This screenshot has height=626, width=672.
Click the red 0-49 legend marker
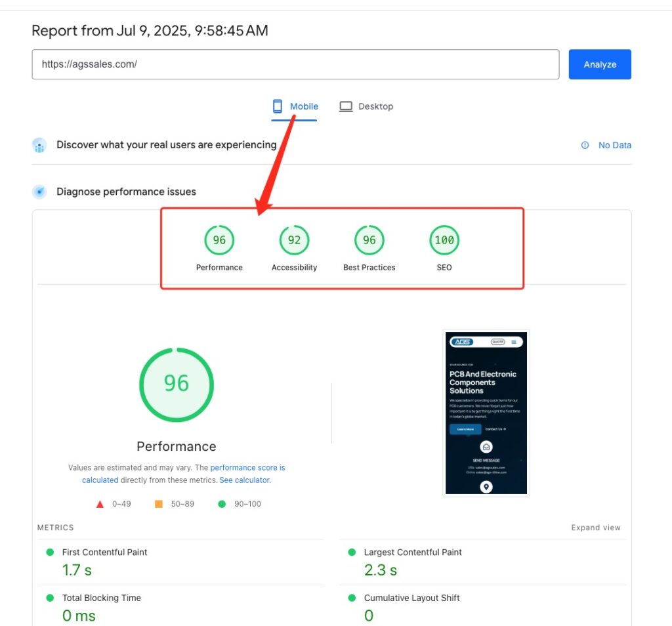100,504
